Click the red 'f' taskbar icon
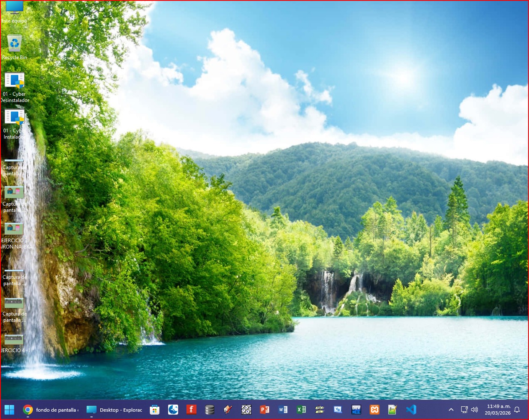529x420 pixels. pos(191,410)
